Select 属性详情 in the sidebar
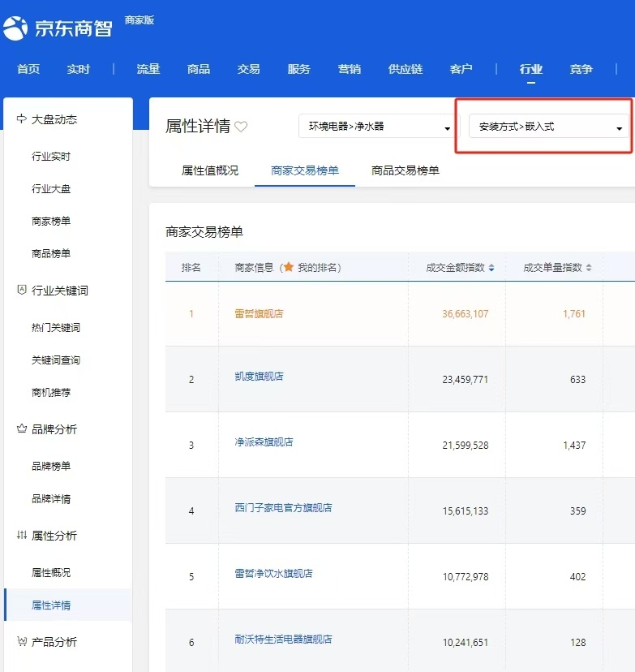Image resolution: width=635 pixels, height=672 pixels. pos(51,605)
